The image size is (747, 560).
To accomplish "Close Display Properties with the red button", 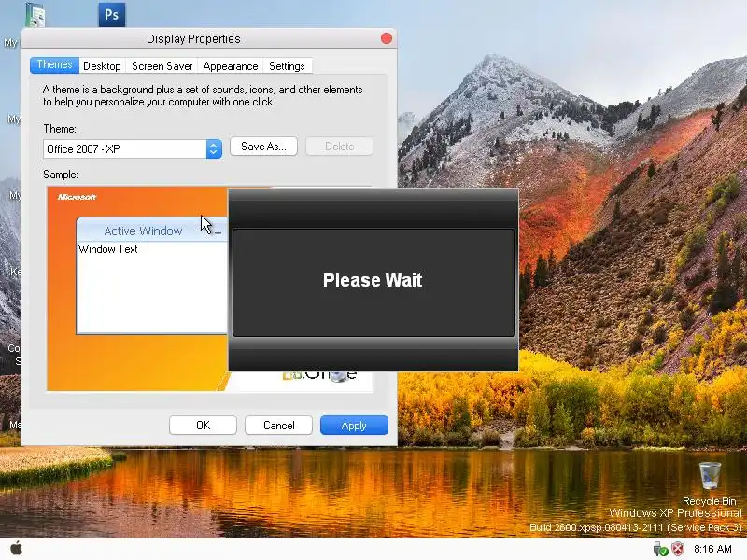I will point(387,38).
